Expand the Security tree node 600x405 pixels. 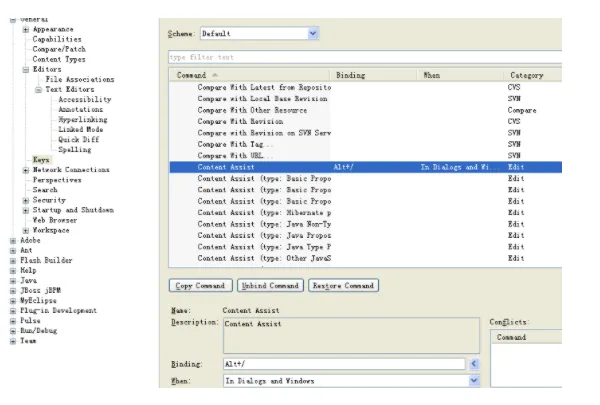[26, 200]
